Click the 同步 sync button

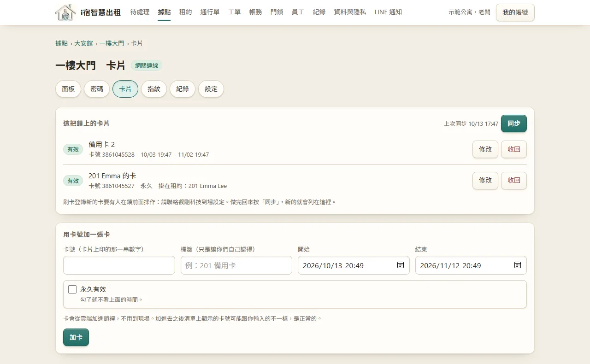[514, 123]
